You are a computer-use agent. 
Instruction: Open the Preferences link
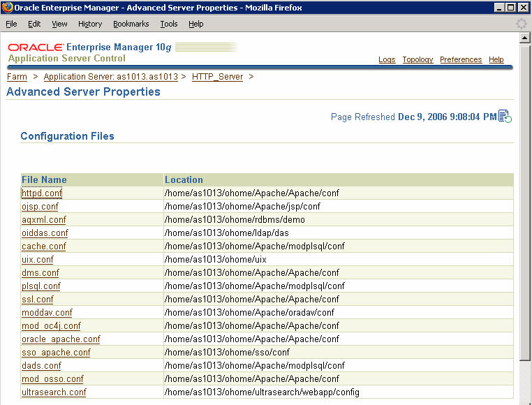pos(461,59)
